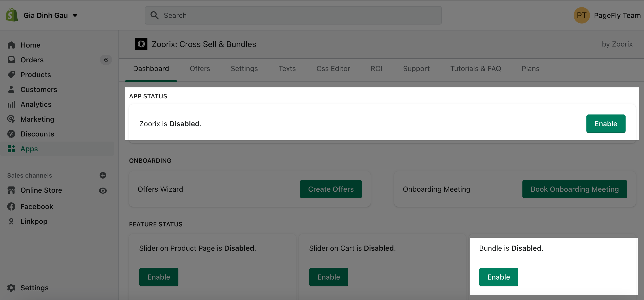This screenshot has height=300, width=644.
Task: Click the Customers person icon
Action: pyautogui.click(x=11, y=89)
